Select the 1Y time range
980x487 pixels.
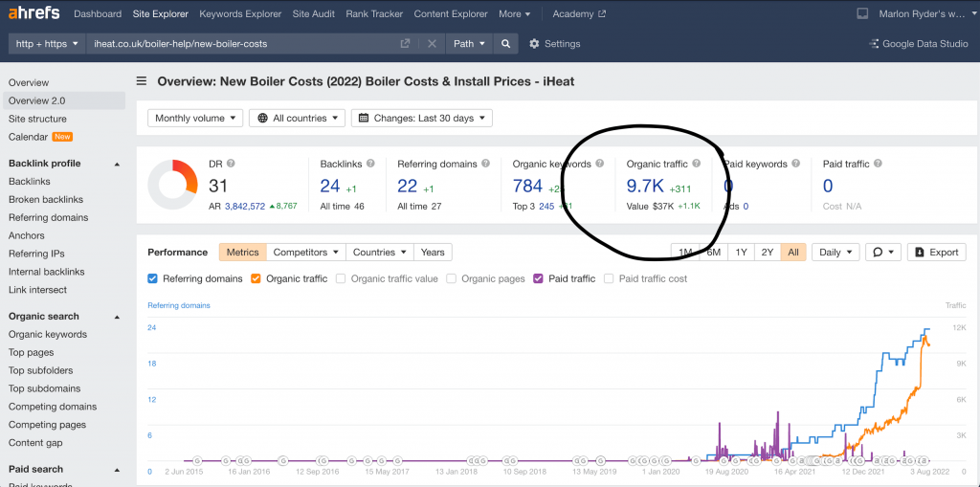tap(741, 252)
